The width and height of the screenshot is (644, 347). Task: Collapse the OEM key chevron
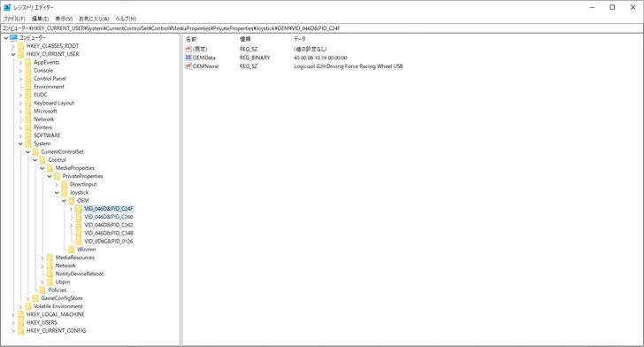point(64,201)
